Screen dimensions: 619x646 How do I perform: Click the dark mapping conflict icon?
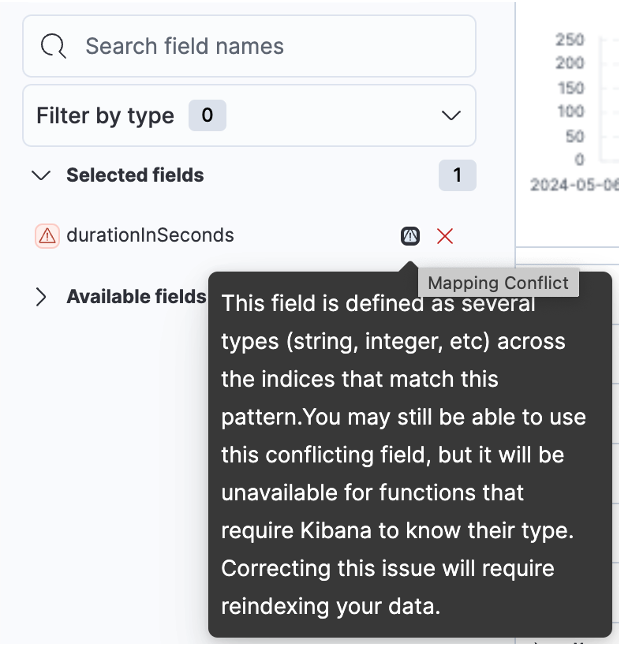[410, 236]
